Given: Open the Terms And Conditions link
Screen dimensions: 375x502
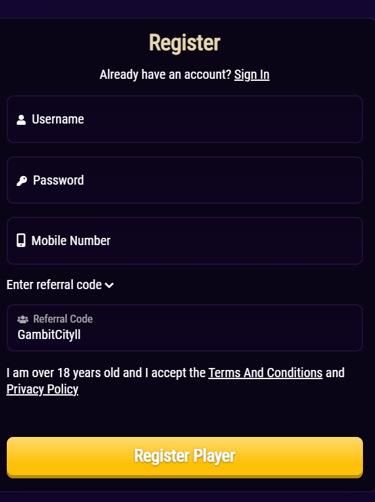Looking at the screenshot, I should pos(265,373).
